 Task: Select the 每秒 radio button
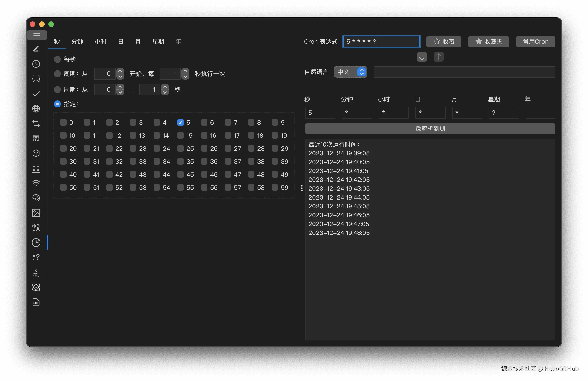coord(57,59)
